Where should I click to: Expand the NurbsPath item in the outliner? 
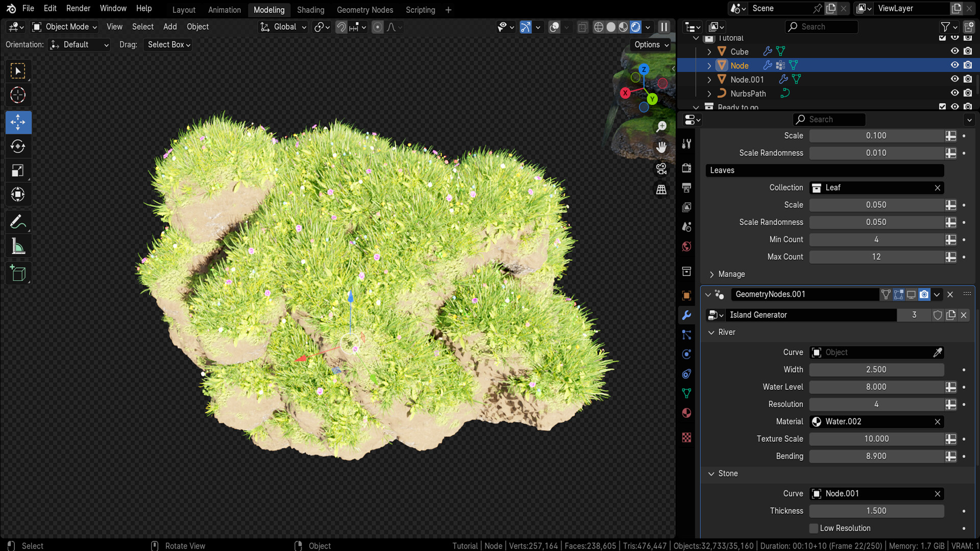pyautogui.click(x=709, y=93)
